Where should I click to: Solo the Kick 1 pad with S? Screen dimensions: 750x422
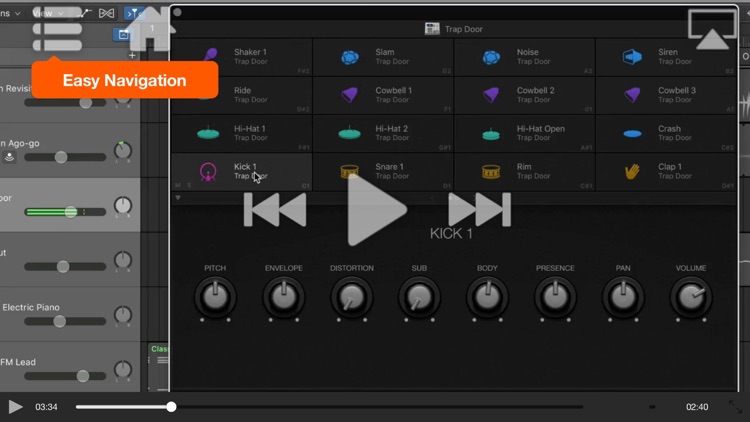[x=189, y=185]
